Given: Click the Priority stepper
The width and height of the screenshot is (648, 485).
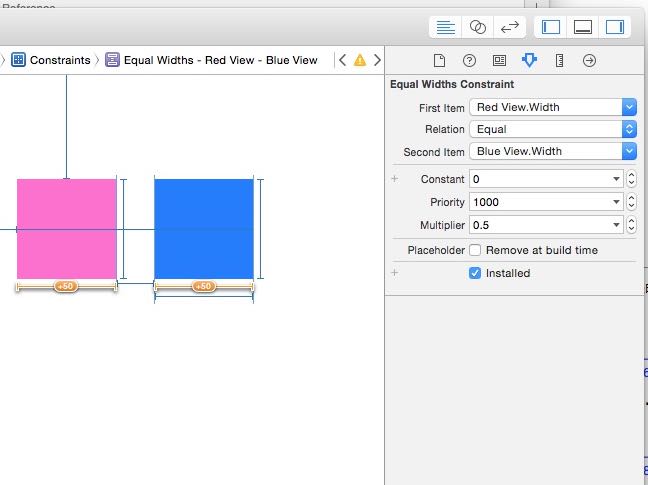Looking at the screenshot, I should coord(631,202).
